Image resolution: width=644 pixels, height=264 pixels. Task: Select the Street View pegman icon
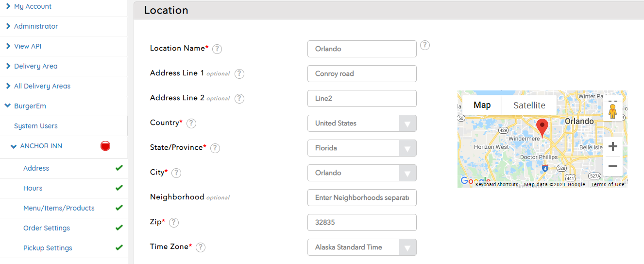(612, 111)
